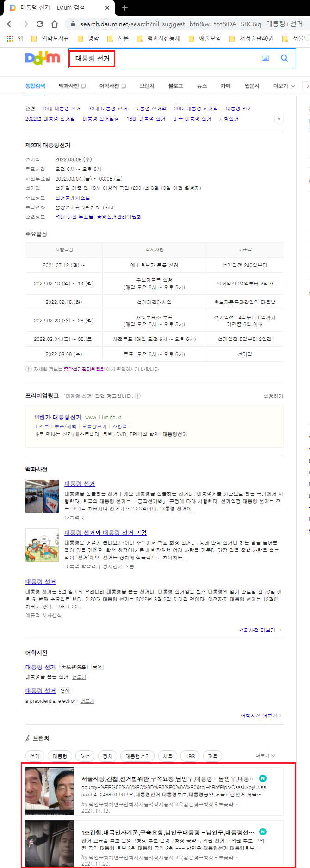This screenshot has height=868, width=310.
Task: Open the 앱 apps shortcut in bookmarks bar
Action: pos(15,38)
